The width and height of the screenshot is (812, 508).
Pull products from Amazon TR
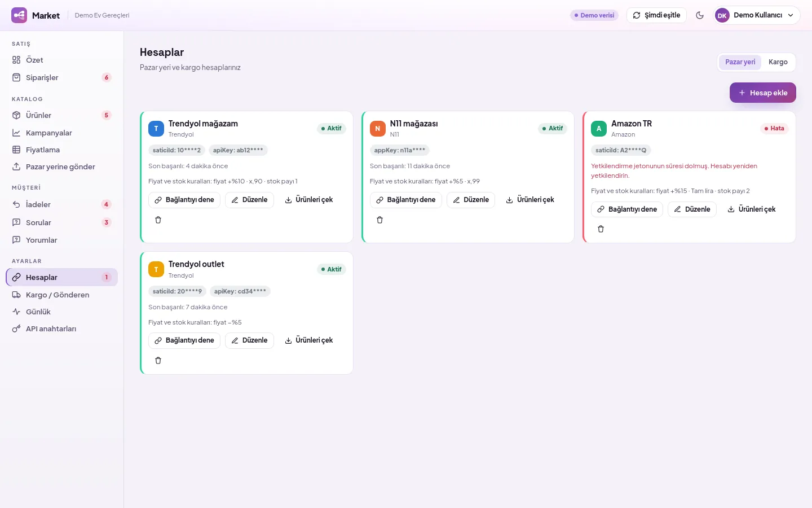752,209
